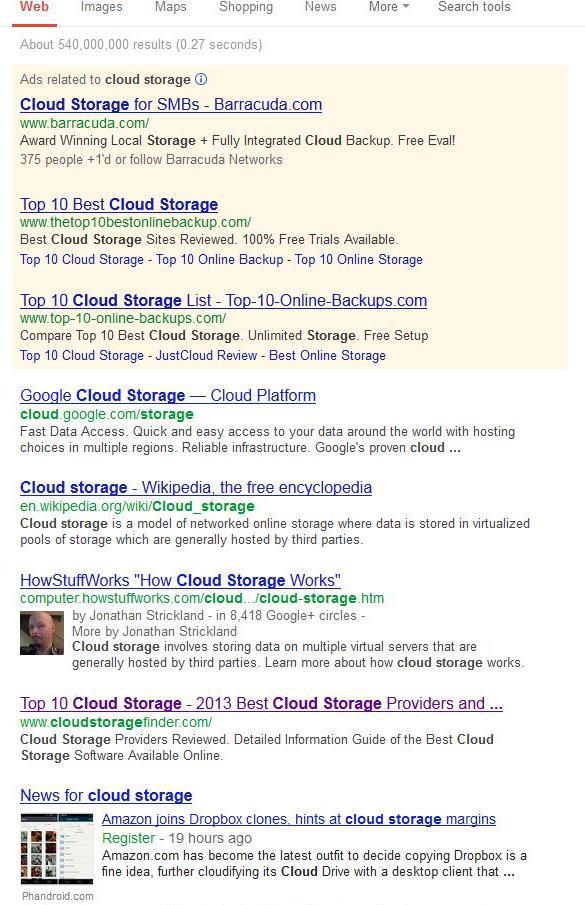Open Google Cloud Storage Cloud Platform result
The width and height of the screenshot is (585, 905).
tap(168, 395)
